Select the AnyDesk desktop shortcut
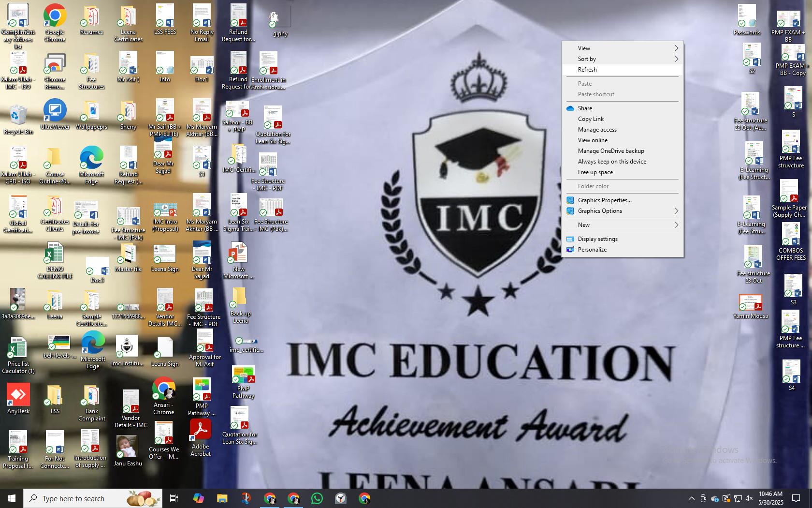The image size is (812, 508). [x=18, y=399]
